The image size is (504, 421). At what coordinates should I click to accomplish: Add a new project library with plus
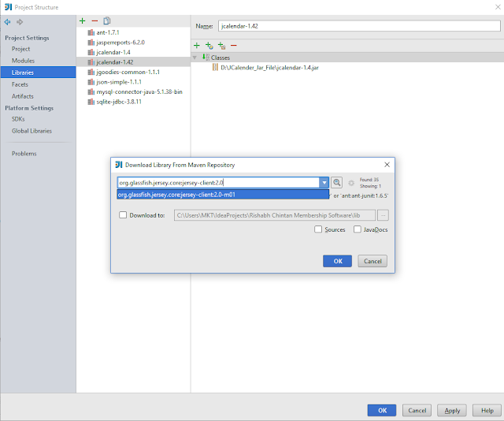tap(82, 21)
